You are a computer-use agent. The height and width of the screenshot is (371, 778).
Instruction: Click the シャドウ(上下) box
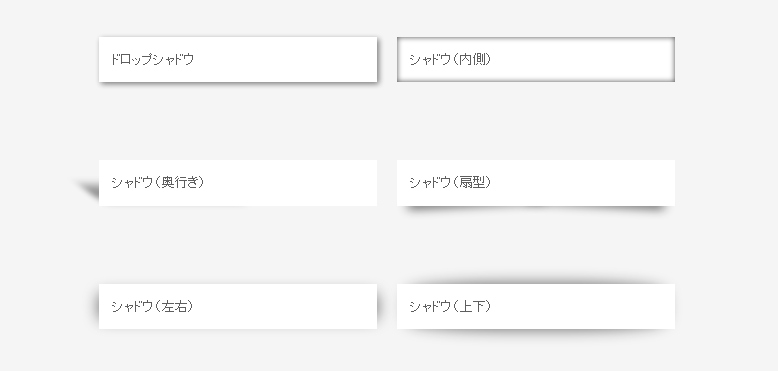point(536,307)
